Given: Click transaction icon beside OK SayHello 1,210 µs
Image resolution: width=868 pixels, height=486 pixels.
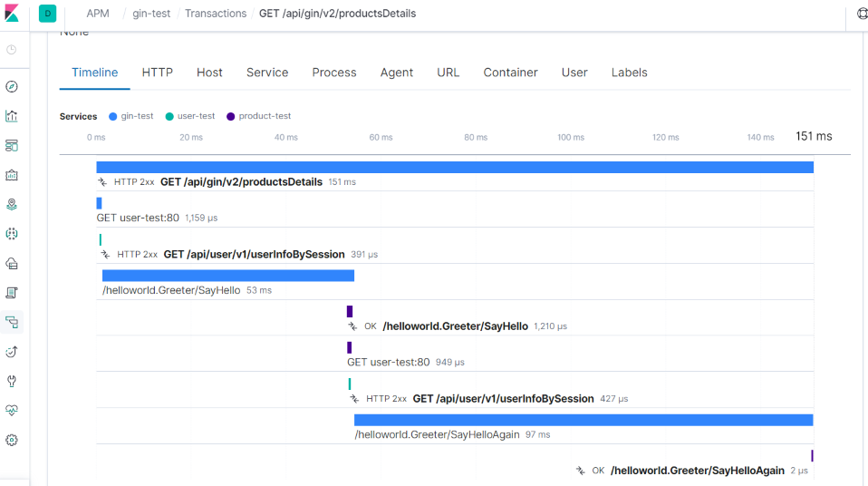Looking at the screenshot, I should tap(352, 326).
